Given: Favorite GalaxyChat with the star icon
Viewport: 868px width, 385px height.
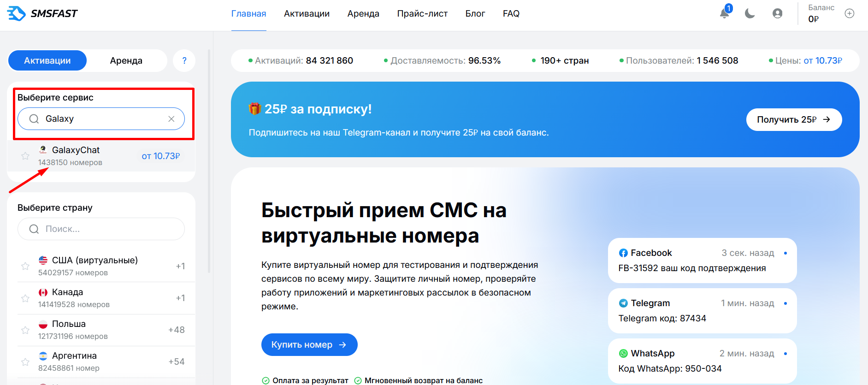Looking at the screenshot, I should point(25,156).
